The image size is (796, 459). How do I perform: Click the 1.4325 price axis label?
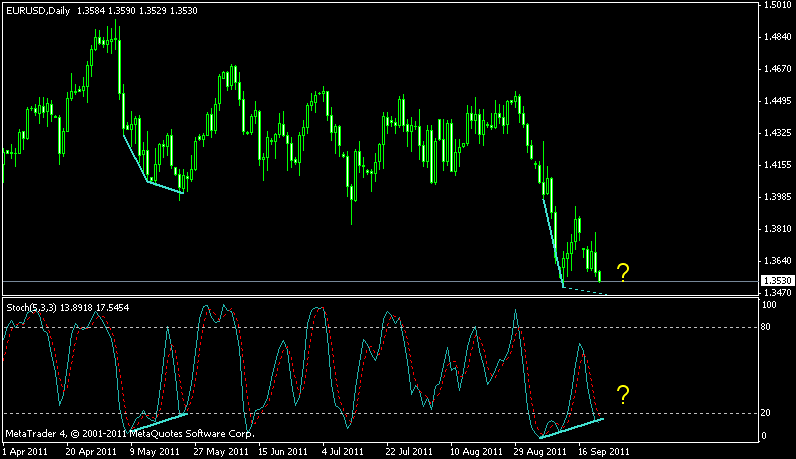pyautogui.click(x=778, y=133)
